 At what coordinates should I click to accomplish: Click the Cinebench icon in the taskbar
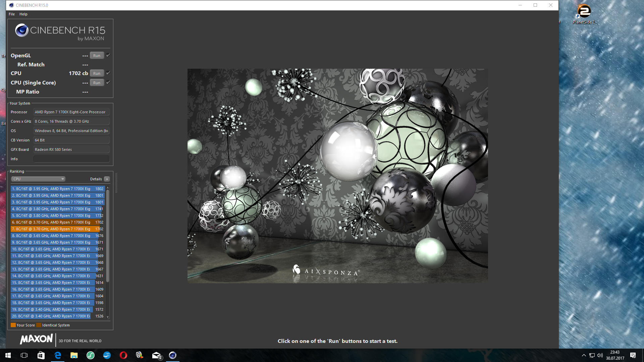(172, 355)
